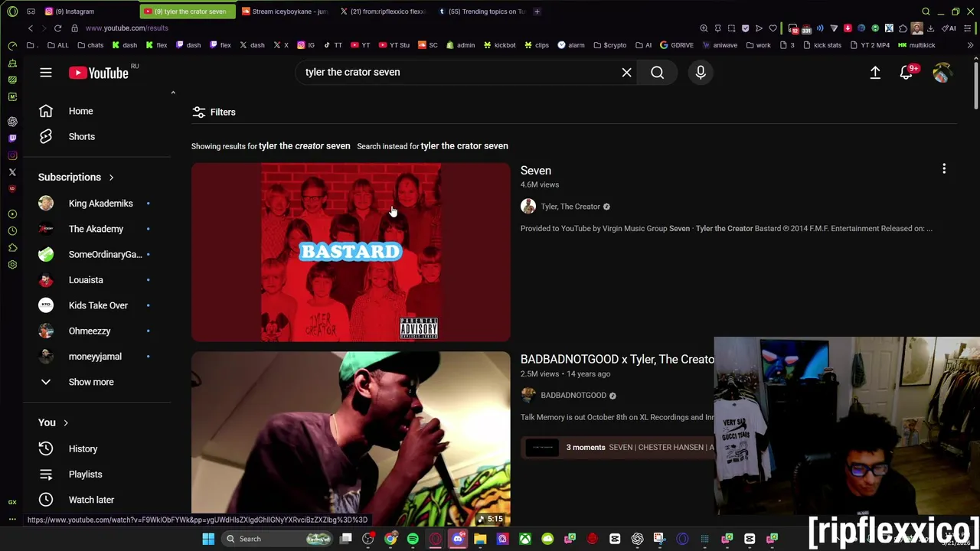The width and height of the screenshot is (980, 551).
Task: Open File Explorer from the taskbar
Action: (480, 539)
